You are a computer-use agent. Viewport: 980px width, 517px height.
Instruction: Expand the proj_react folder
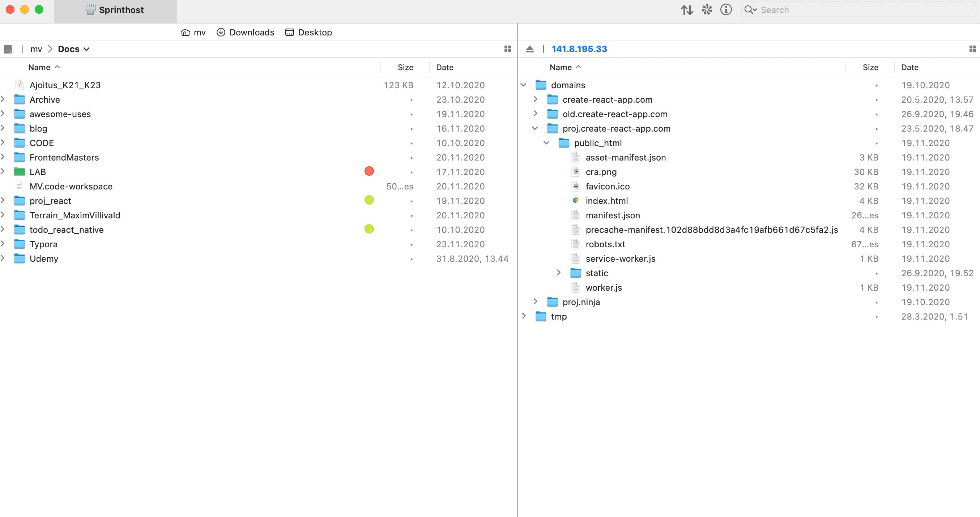(3, 201)
